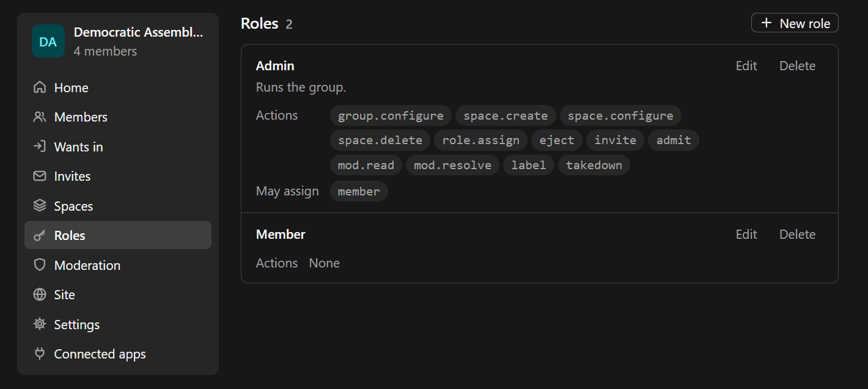Click the Members people icon
Viewport: 868px width, 389px height.
[40, 117]
